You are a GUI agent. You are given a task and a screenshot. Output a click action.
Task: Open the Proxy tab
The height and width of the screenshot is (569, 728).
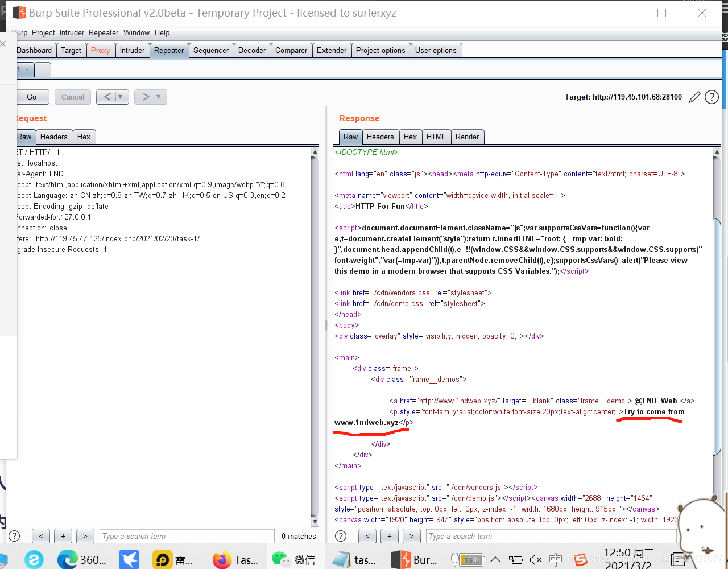coord(101,50)
